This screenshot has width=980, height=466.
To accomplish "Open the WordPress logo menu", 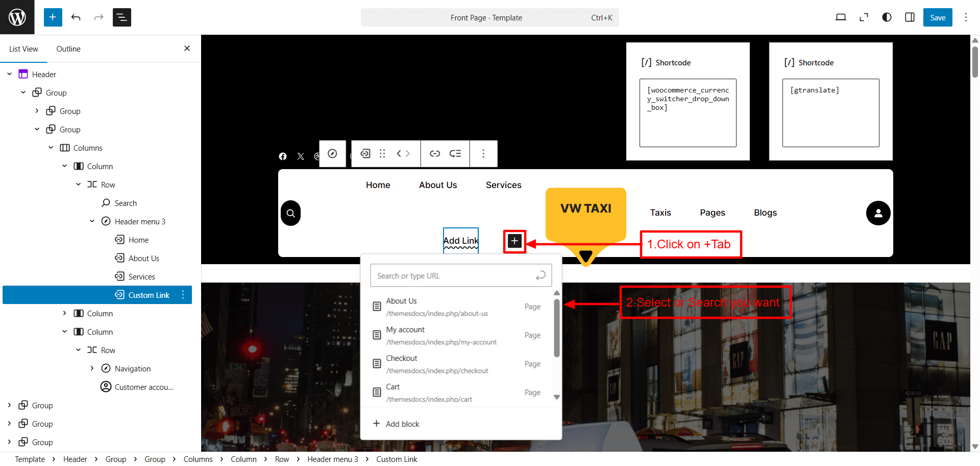I will point(17,17).
